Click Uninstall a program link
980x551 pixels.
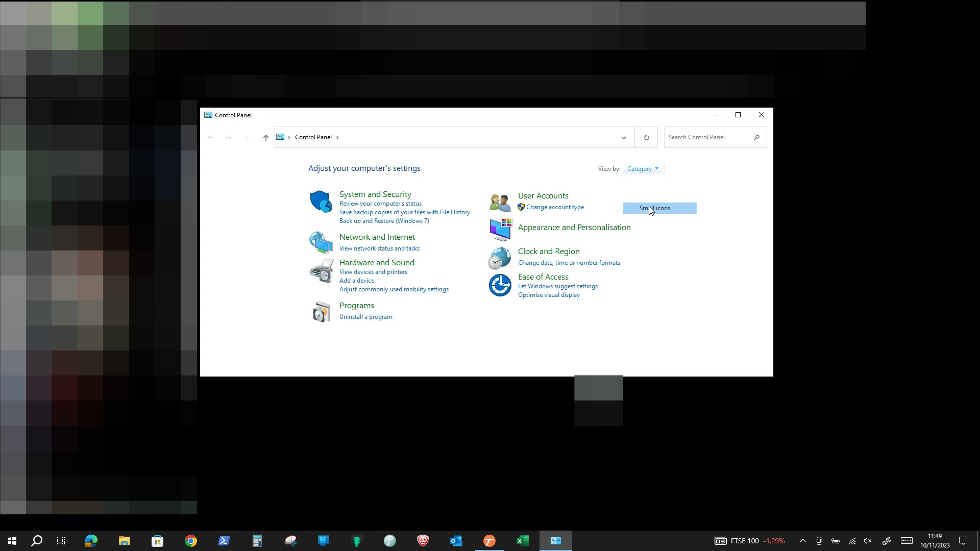pos(366,317)
